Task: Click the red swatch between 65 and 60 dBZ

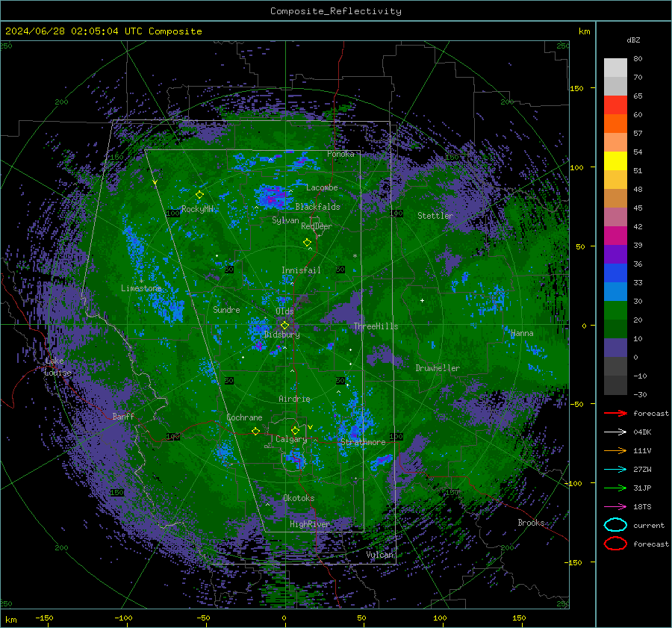Action: [615, 105]
